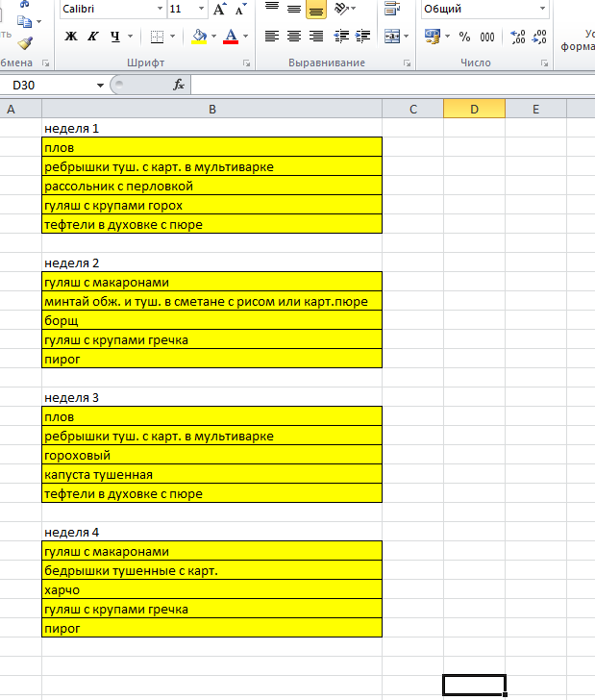Click cell containing борщ
The image size is (595, 700).
[x=211, y=320]
